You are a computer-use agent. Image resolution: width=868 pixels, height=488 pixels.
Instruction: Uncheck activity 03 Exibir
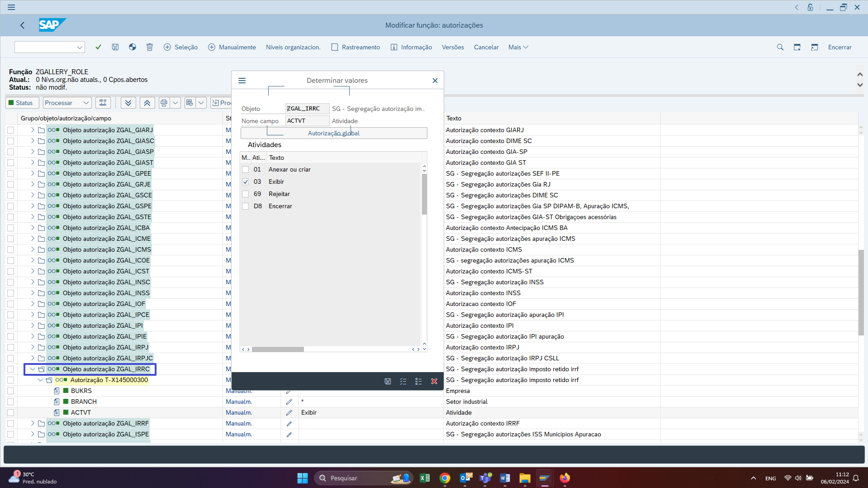coord(245,182)
